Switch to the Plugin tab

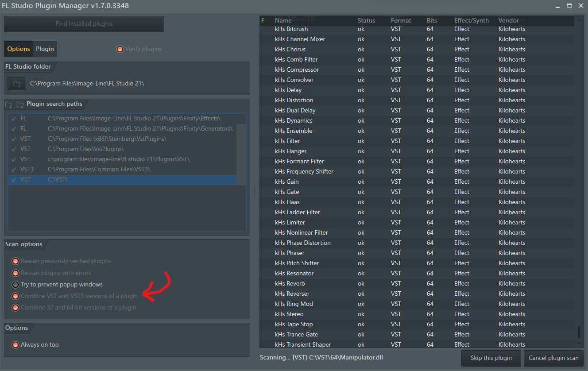[x=45, y=49]
